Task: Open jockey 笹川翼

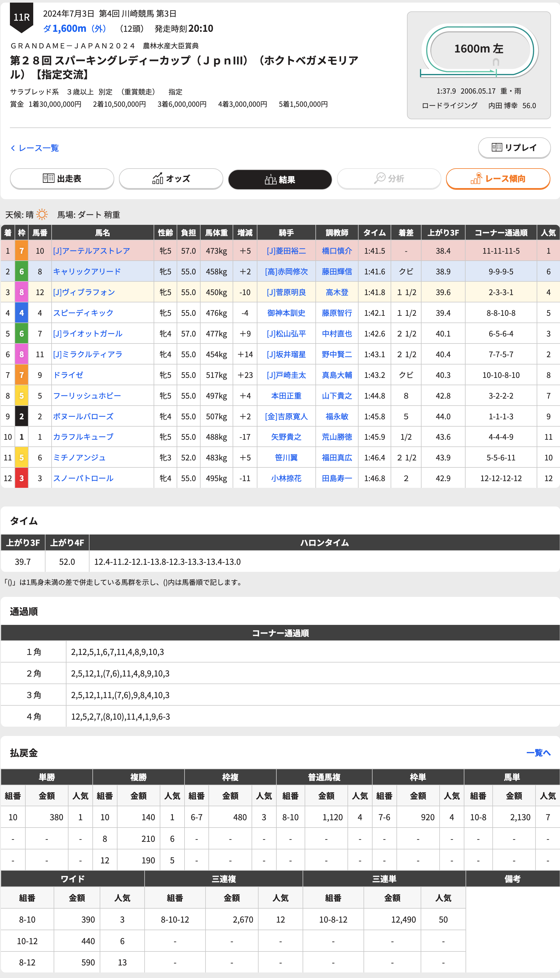Action: point(286,458)
